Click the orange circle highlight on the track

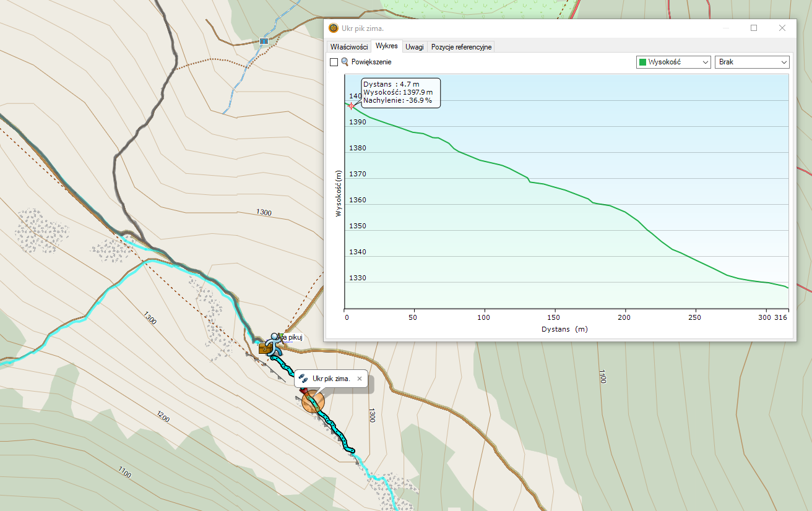point(313,402)
